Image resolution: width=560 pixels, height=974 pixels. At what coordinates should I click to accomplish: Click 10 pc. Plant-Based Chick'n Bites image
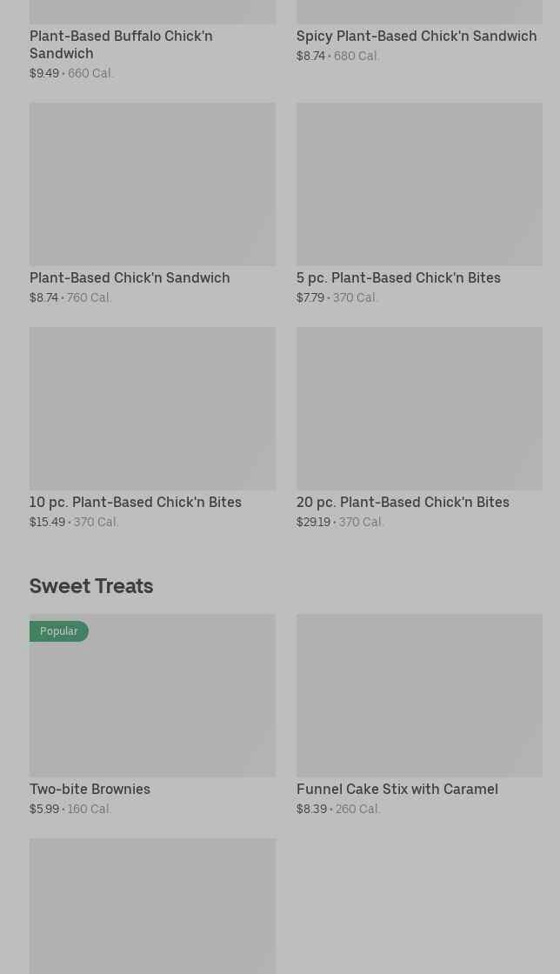tap(152, 408)
